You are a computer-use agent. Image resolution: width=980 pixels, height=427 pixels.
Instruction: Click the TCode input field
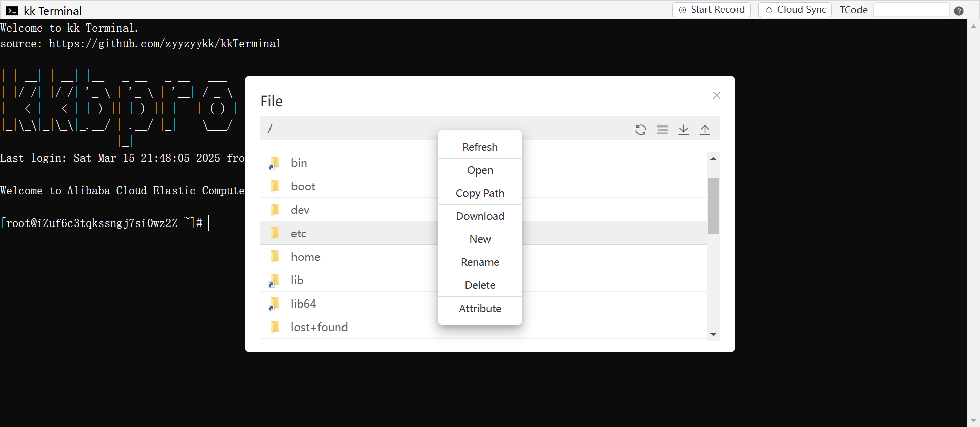pyautogui.click(x=911, y=10)
